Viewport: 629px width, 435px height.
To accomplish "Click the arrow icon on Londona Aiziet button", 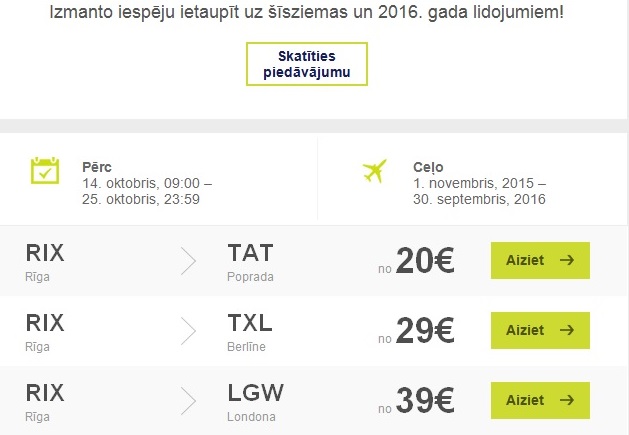I will (567, 400).
